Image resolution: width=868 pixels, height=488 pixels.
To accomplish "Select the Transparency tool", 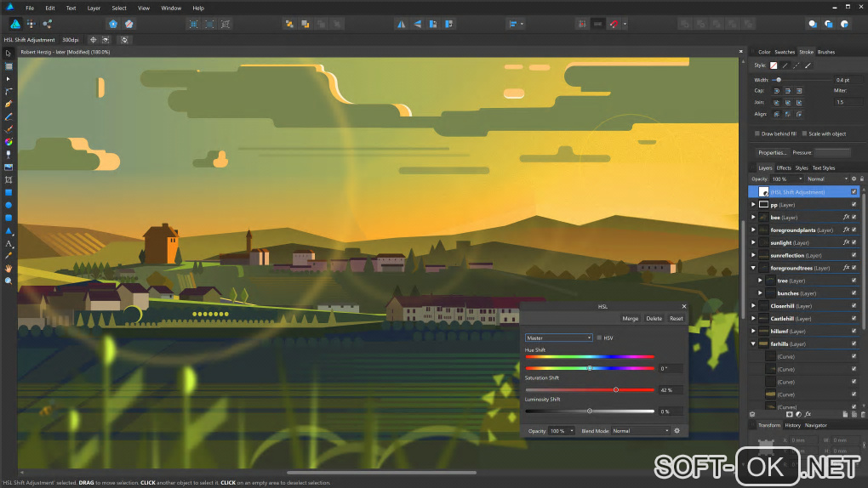I will (x=9, y=155).
